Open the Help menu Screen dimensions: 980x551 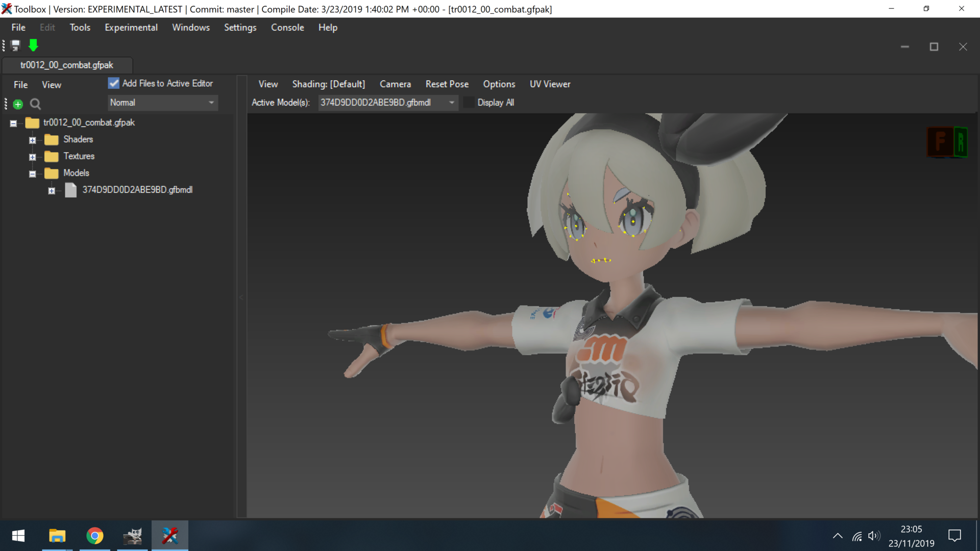(x=328, y=28)
